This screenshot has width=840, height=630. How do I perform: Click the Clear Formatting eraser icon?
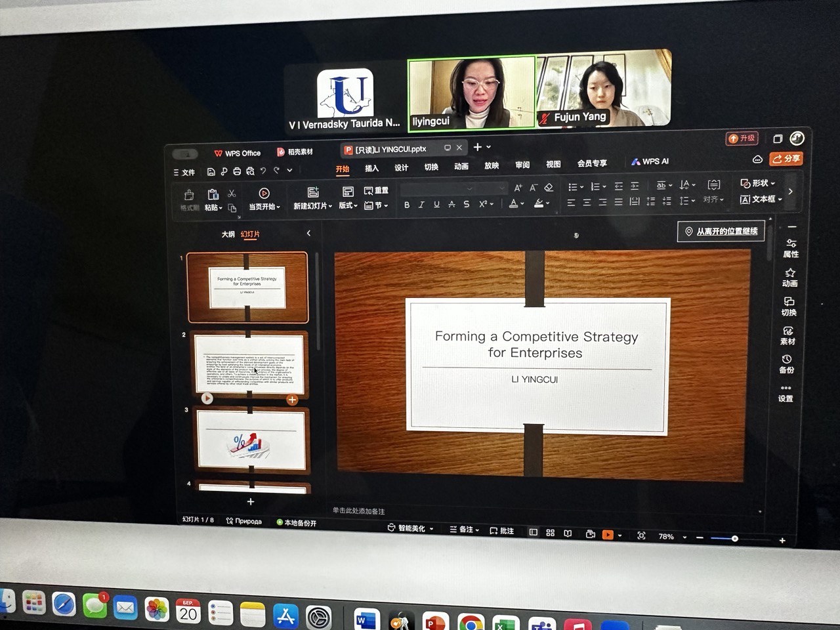click(549, 188)
